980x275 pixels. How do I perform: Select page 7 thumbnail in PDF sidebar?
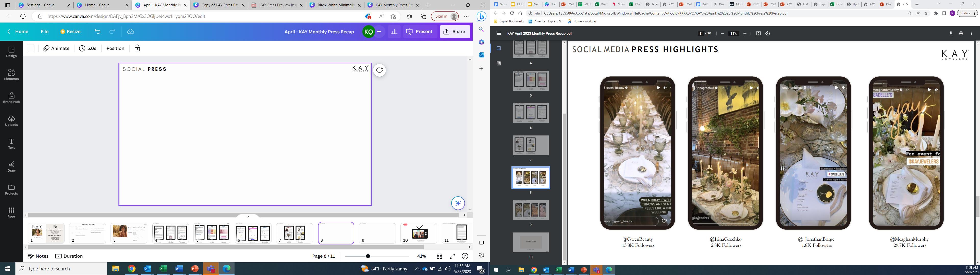(530, 145)
